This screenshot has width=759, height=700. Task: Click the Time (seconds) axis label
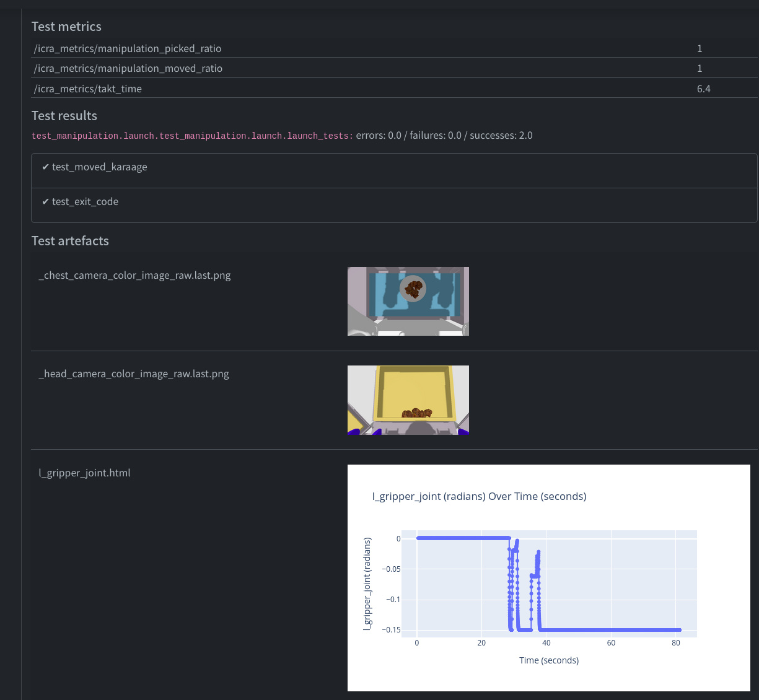(549, 660)
